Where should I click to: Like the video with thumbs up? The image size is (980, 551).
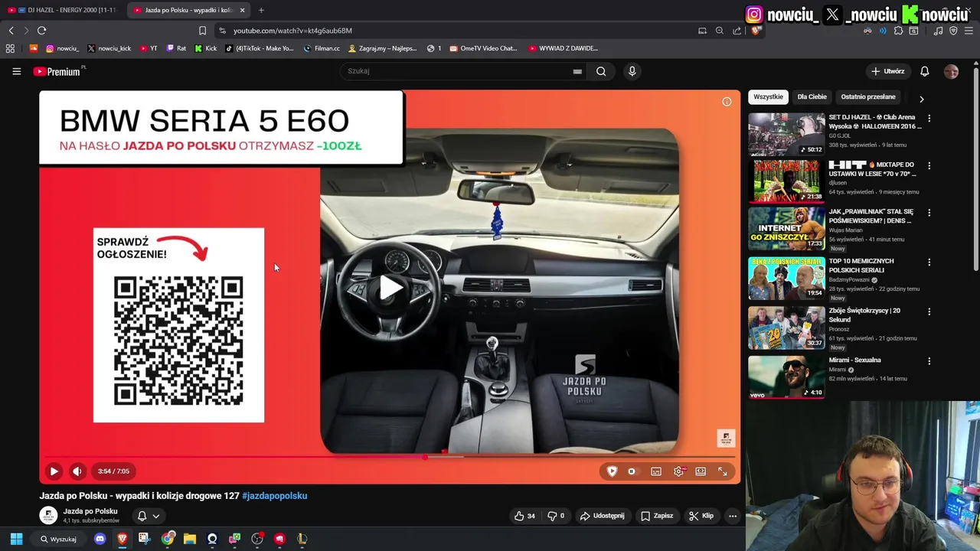[525, 516]
